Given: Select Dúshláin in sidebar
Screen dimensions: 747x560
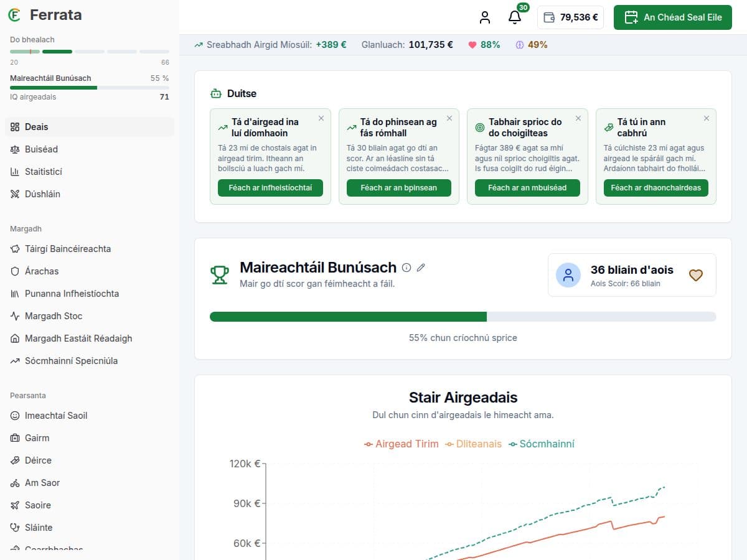Looking at the screenshot, I should point(90,194).
